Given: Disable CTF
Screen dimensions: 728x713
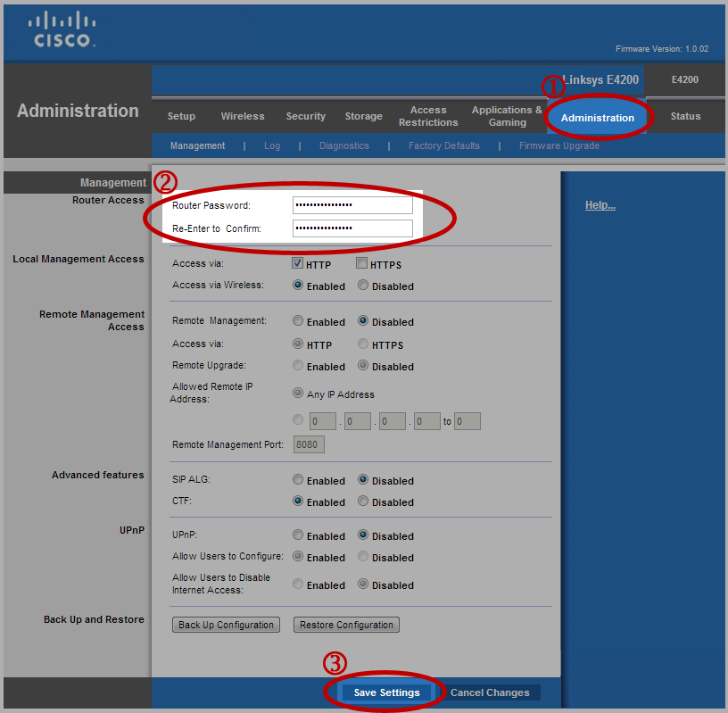Looking at the screenshot, I should pos(363,502).
